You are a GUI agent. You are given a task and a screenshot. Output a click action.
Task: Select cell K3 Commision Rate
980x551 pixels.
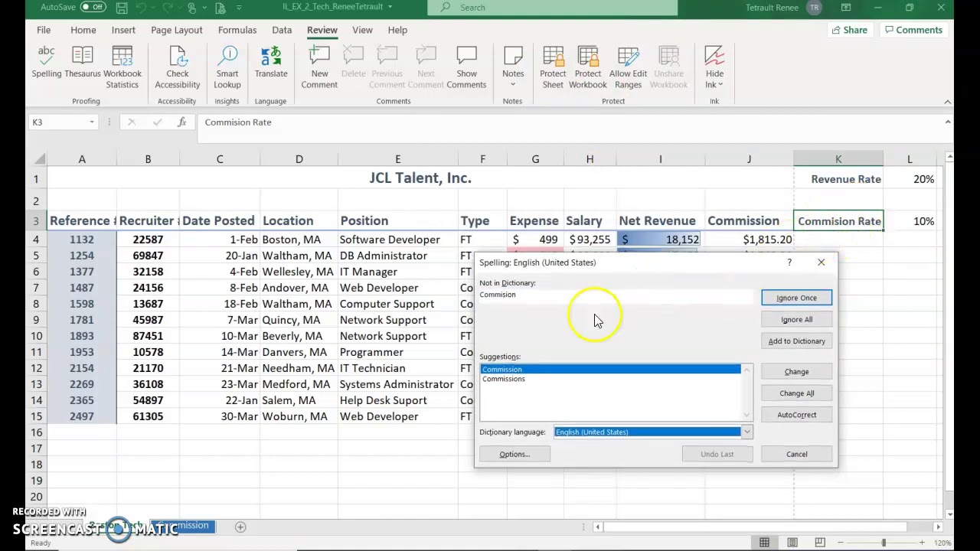(838, 221)
